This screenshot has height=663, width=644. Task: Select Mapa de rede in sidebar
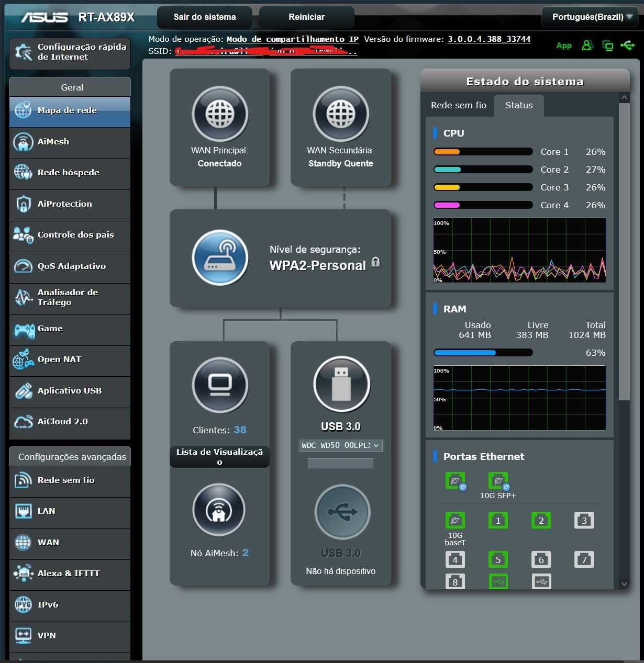coord(70,111)
